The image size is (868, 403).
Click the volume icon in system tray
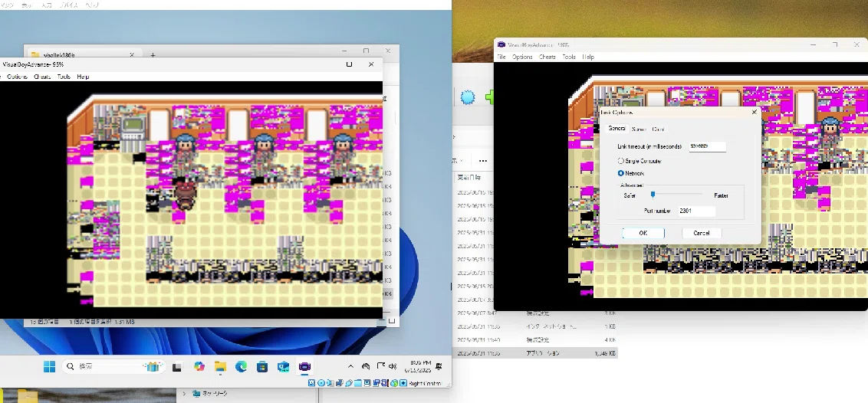tap(393, 366)
